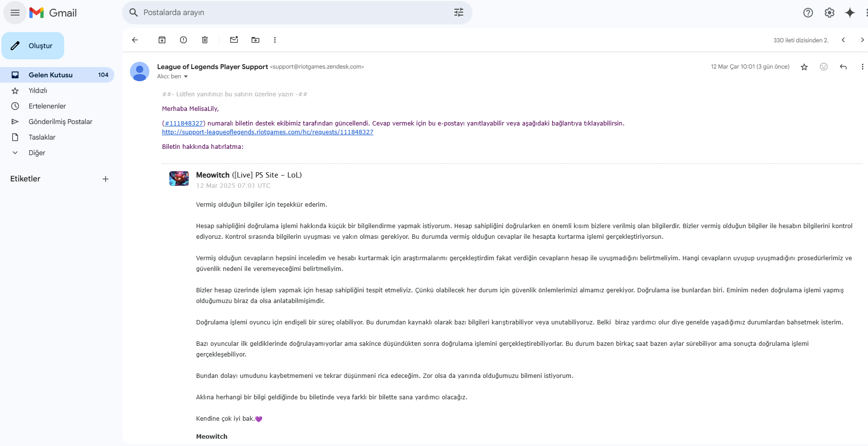
Task: Open the Gemini sparkle icon
Action: click(850, 13)
